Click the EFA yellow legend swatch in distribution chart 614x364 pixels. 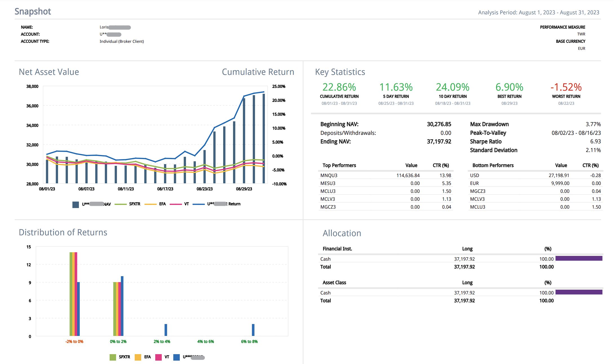[x=138, y=357]
